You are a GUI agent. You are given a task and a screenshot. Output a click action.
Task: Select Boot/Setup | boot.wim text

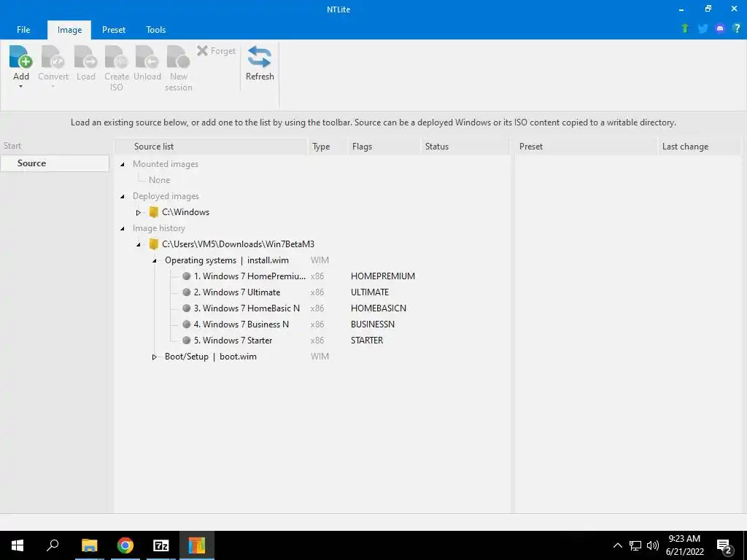point(211,356)
